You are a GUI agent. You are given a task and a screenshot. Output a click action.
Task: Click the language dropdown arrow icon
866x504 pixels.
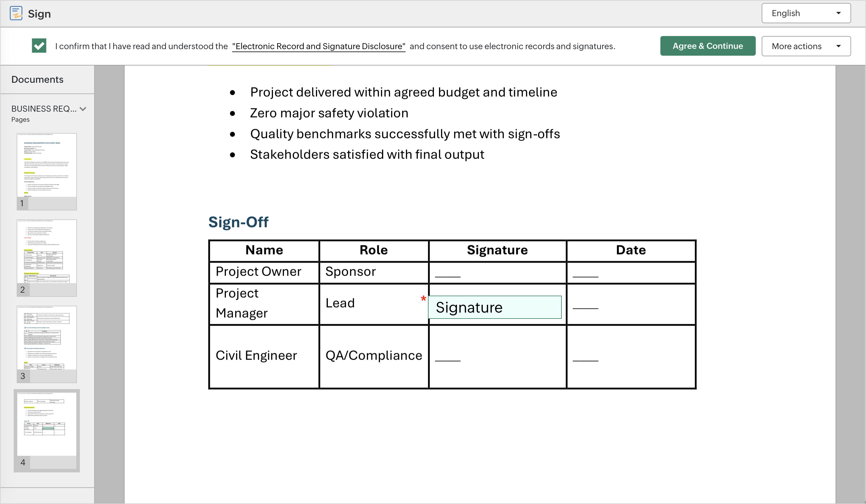point(838,13)
